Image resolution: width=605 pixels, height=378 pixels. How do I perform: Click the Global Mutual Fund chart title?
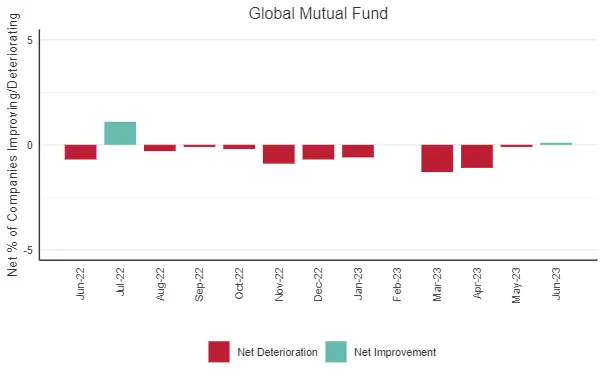(x=318, y=14)
